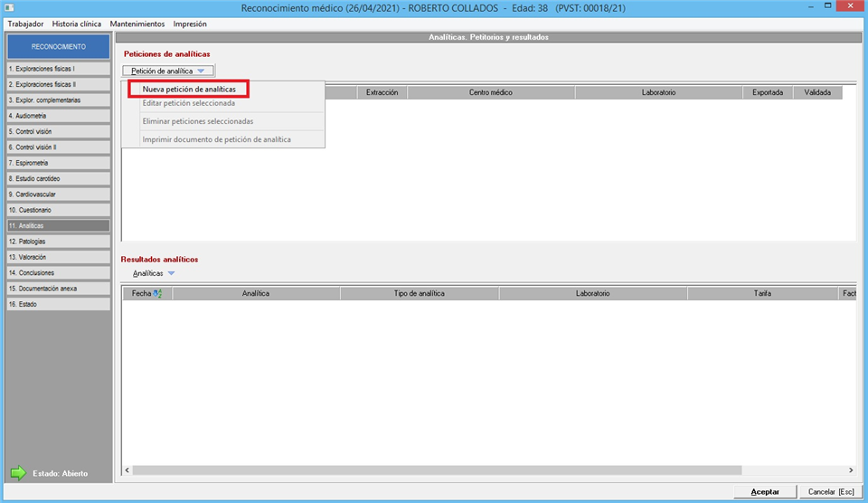Open the Trabajador menu
The height and width of the screenshot is (503, 868).
[25, 24]
